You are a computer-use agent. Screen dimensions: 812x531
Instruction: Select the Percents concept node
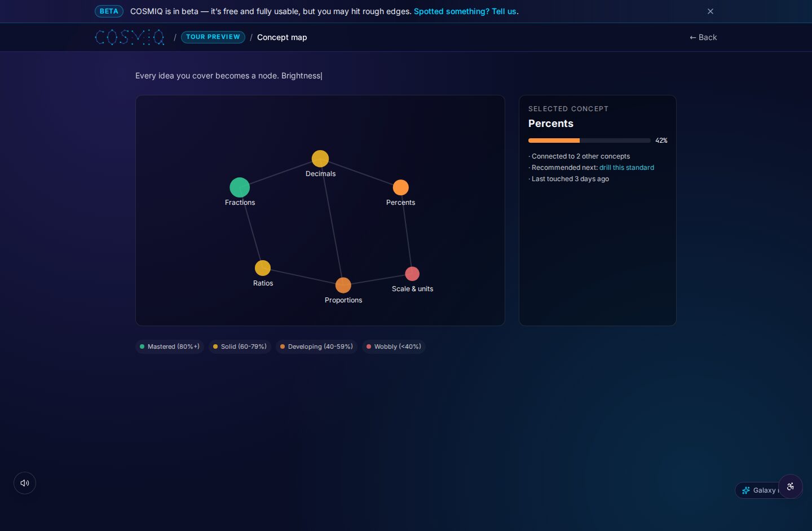coord(401,187)
